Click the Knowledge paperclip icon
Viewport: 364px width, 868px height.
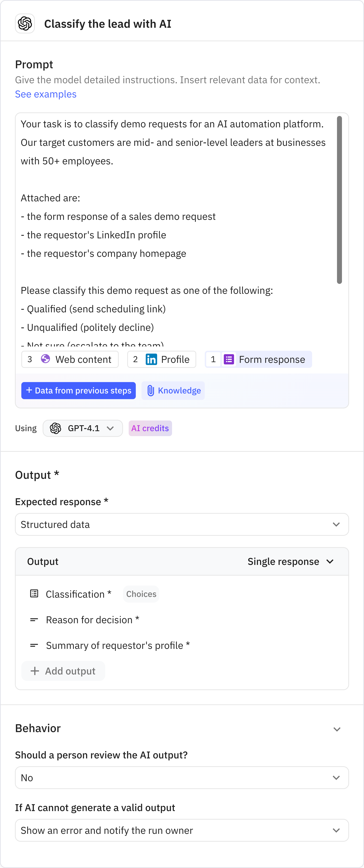click(151, 391)
